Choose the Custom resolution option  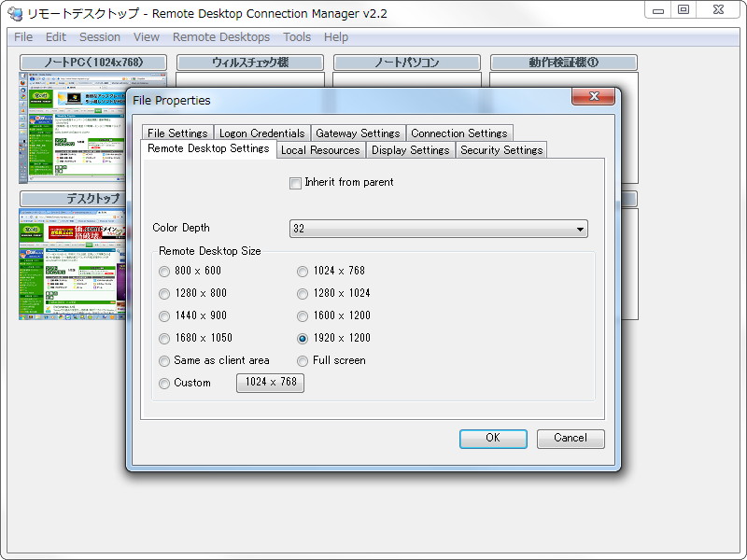[164, 383]
